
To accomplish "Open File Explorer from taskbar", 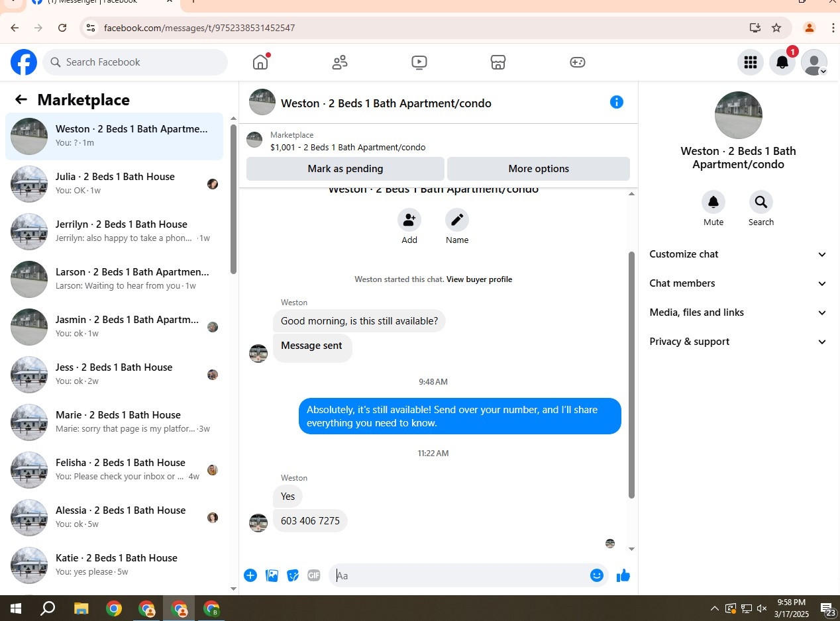I will (81, 608).
